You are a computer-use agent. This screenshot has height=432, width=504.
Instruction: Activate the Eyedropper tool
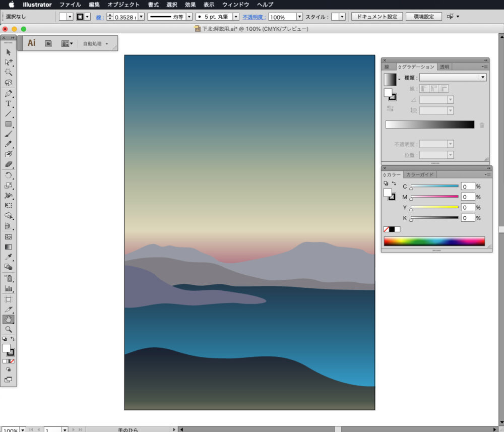click(x=9, y=257)
